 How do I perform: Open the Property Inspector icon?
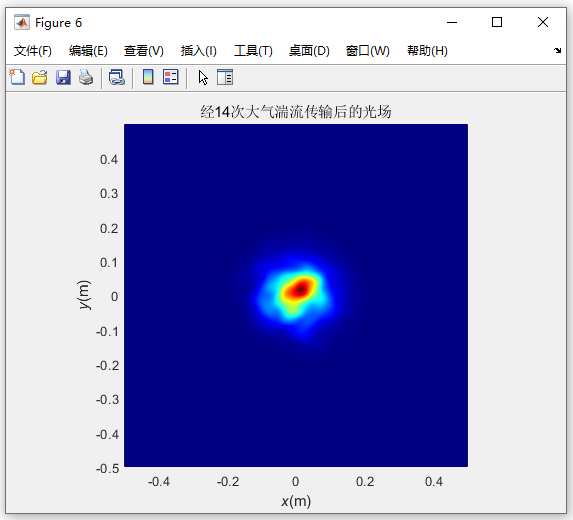(225, 77)
